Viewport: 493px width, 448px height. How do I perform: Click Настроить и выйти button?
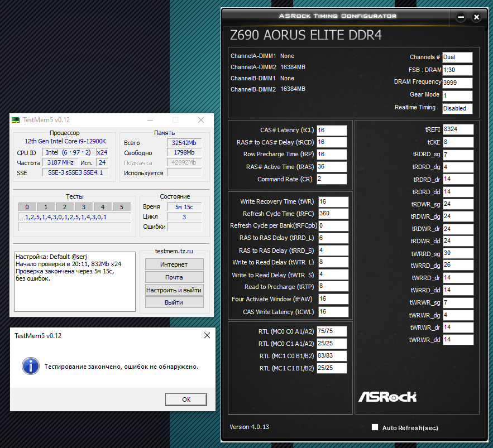[174, 290]
